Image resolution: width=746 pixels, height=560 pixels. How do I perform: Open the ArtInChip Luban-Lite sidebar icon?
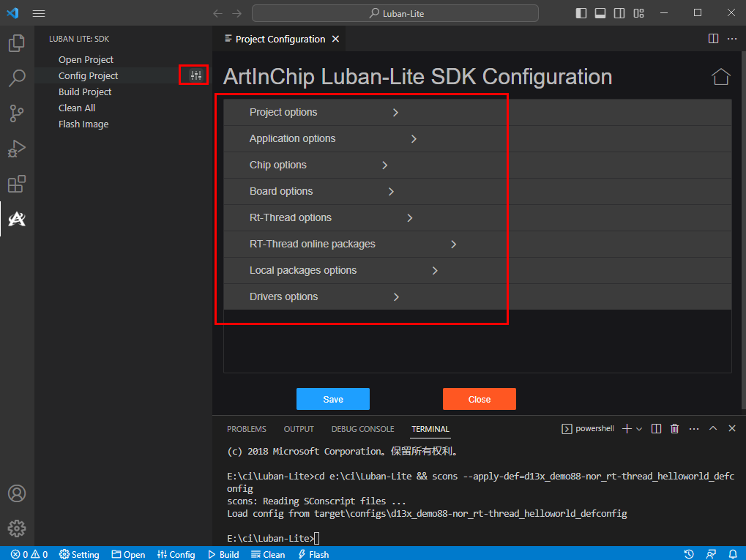(x=17, y=218)
